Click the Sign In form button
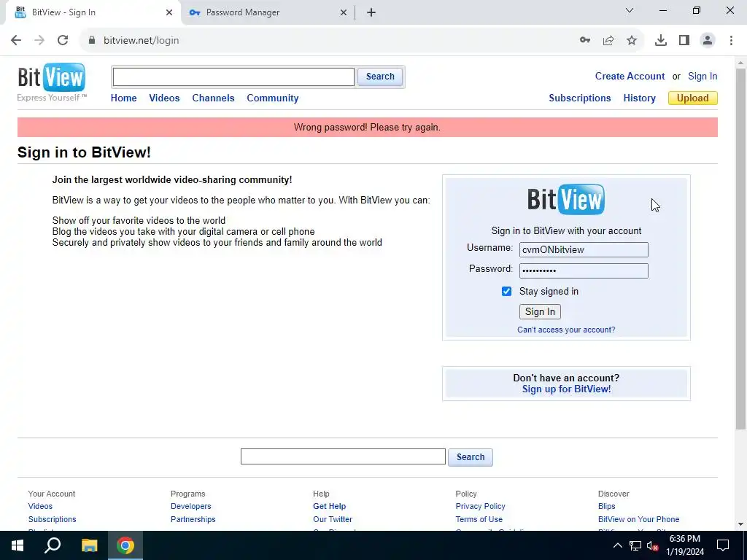747x560 pixels. [x=540, y=312]
